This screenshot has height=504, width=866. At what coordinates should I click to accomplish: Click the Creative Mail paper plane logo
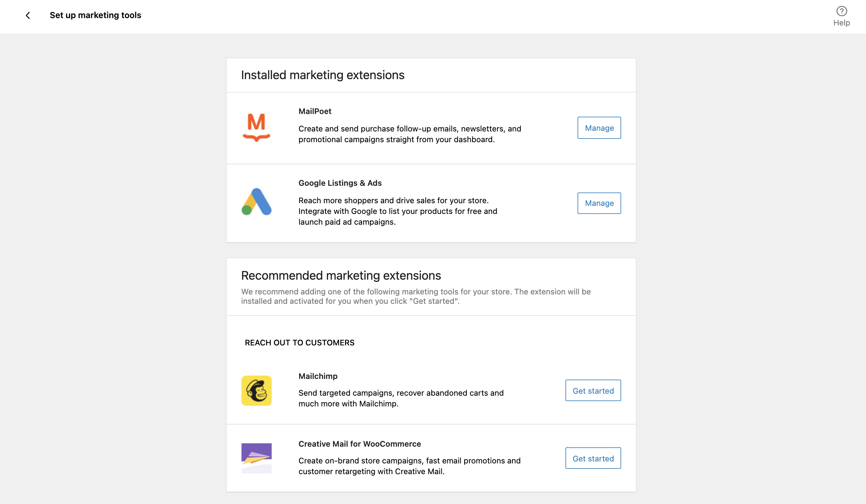(x=256, y=458)
